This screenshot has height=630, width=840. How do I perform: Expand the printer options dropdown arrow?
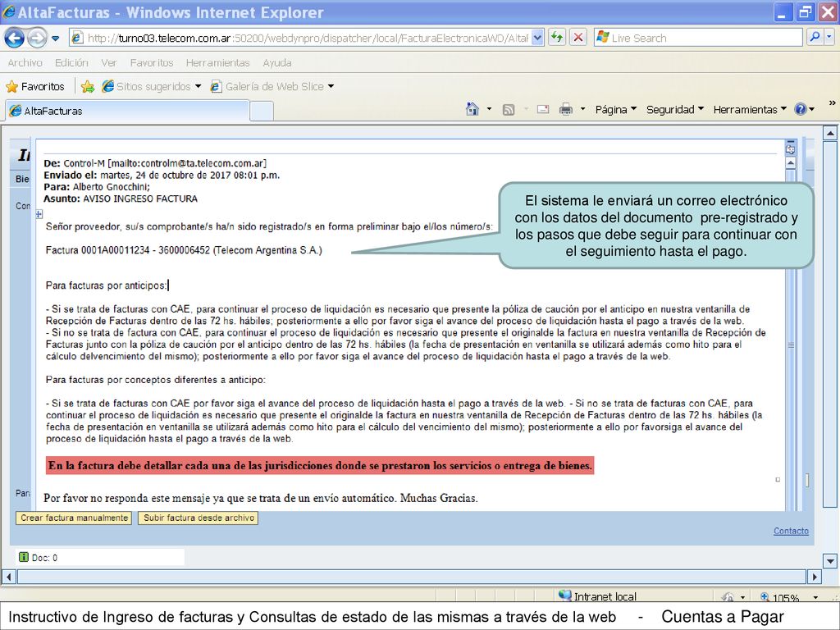point(583,109)
